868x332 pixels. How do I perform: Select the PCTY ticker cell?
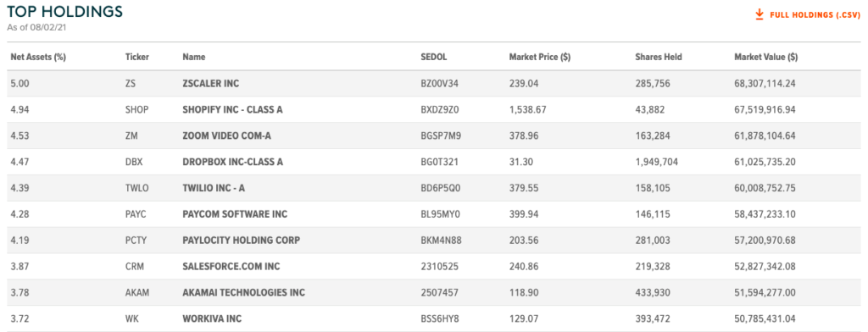click(x=136, y=241)
